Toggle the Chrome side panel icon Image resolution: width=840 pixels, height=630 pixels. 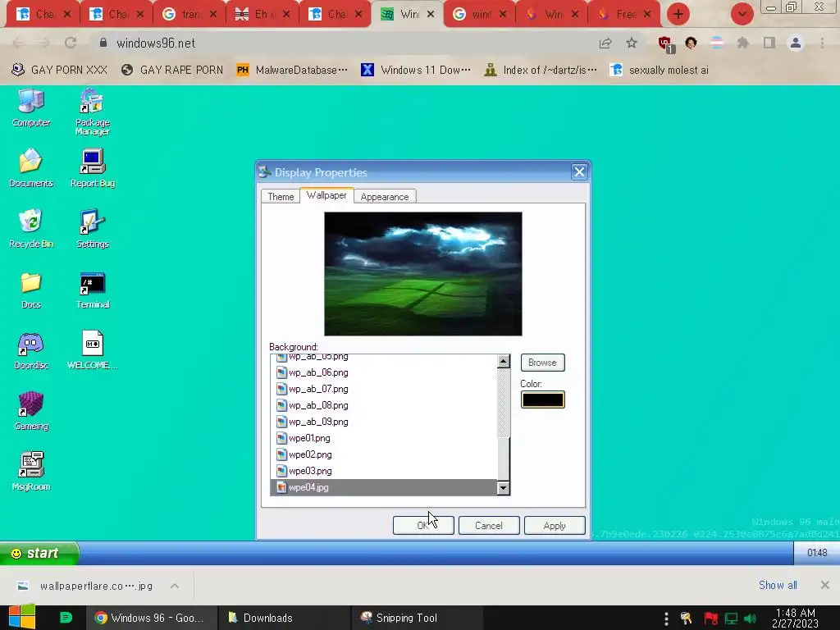769,43
